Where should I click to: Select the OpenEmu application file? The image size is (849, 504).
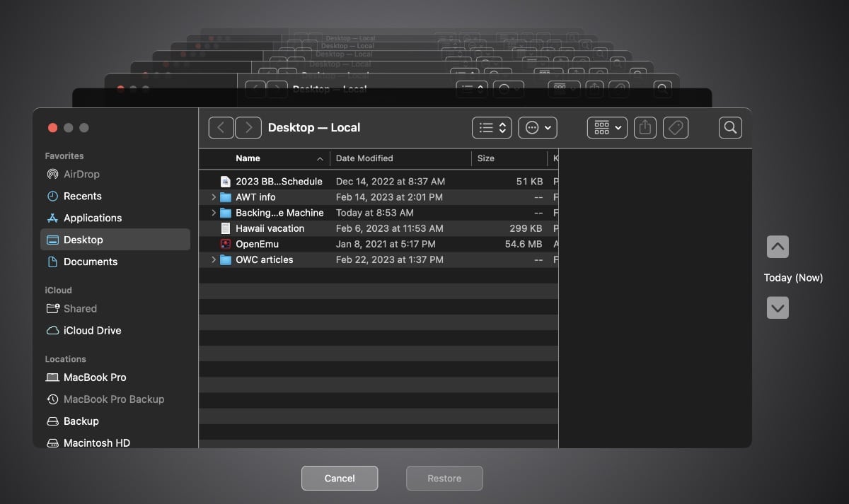(257, 244)
